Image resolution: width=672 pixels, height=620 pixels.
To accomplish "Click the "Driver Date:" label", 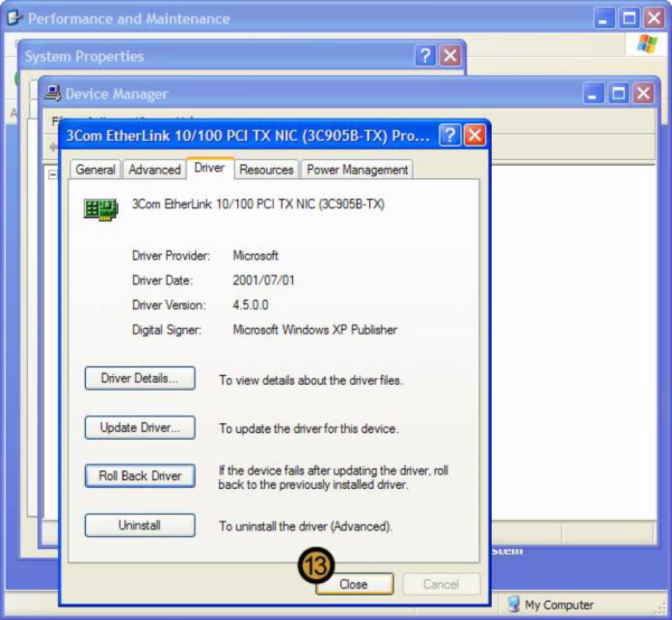I will tap(163, 281).
